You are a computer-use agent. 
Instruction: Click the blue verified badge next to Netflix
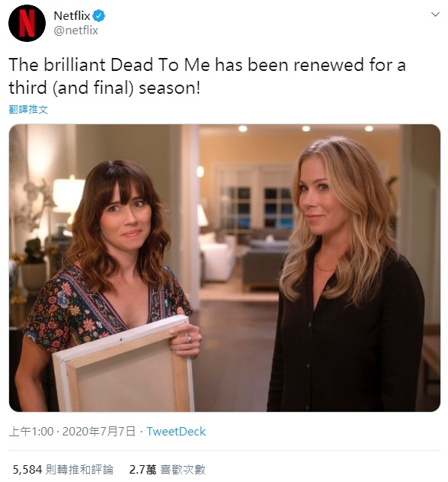pyautogui.click(x=99, y=16)
